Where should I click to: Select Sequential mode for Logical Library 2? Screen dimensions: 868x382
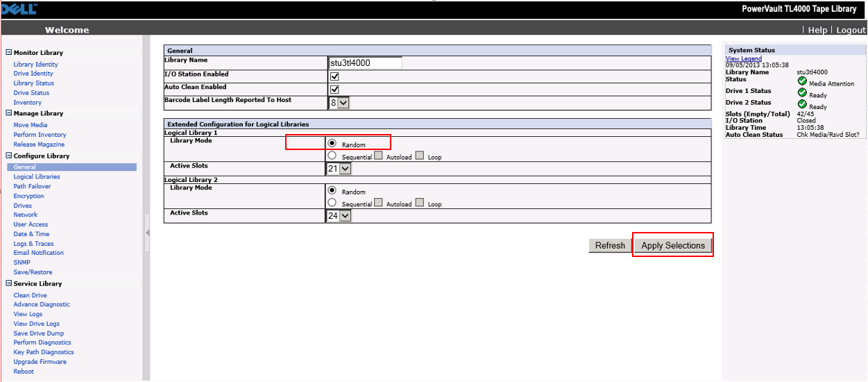tap(332, 203)
